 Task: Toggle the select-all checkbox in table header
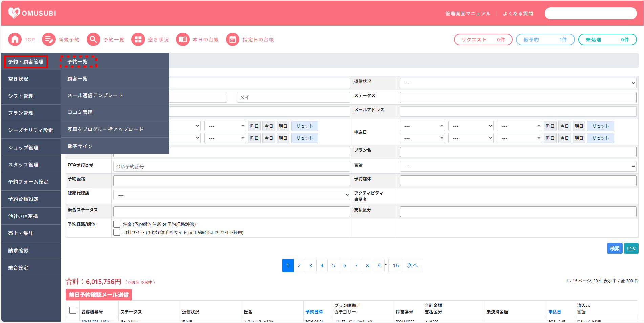click(73, 310)
